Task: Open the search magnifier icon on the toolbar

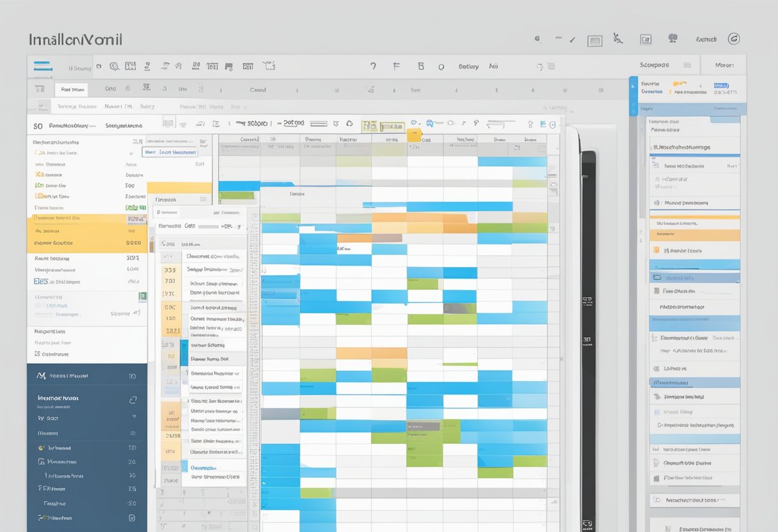Action: [115, 66]
